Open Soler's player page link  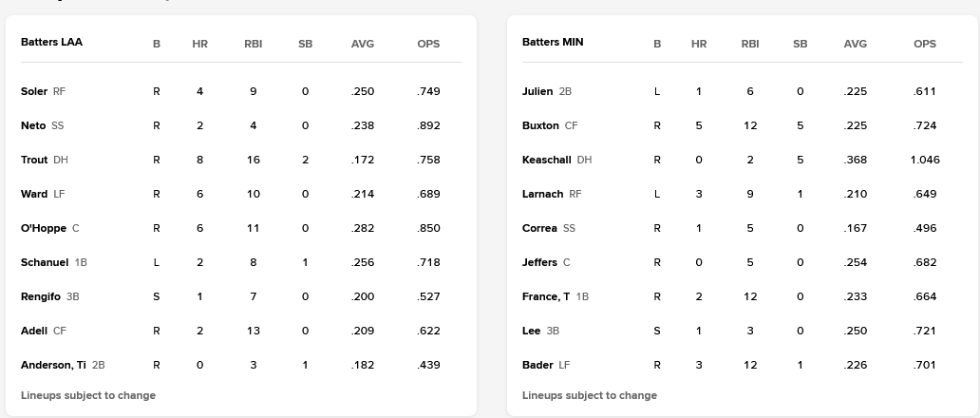[34, 91]
